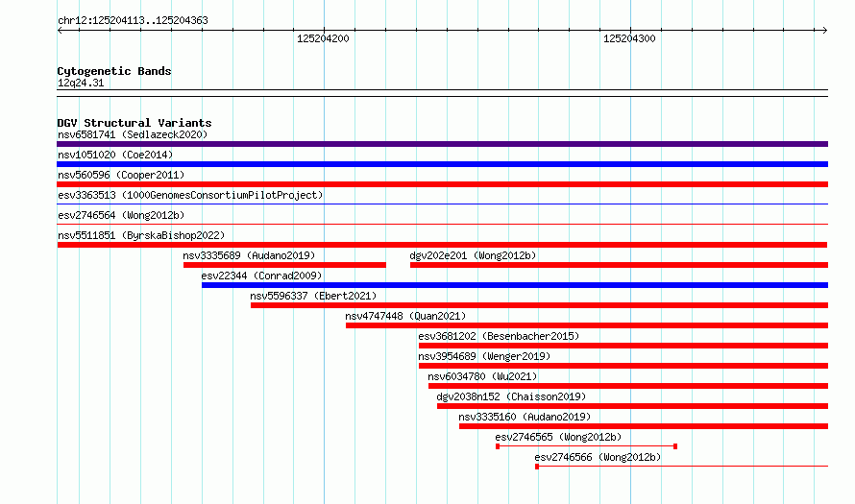The height and width of the screenshot is (504, 855).
Task: Click the dgv202e201 (Wong2012b) label
Action: tap(473, 255)
